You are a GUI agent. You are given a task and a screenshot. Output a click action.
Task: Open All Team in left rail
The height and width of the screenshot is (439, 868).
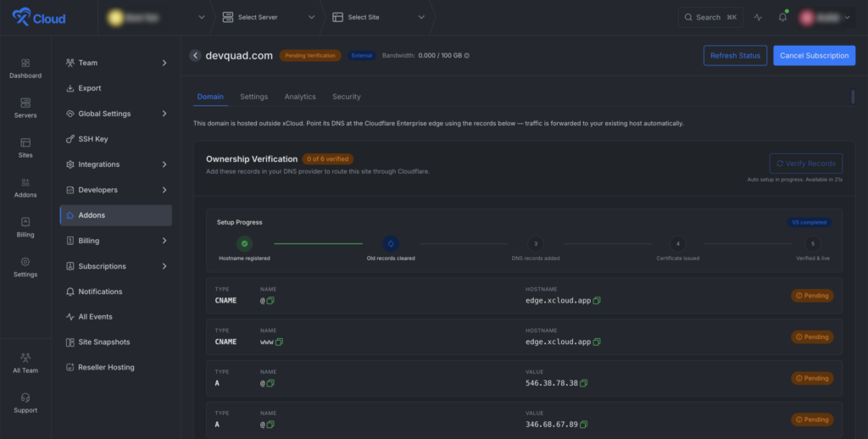click(25, 364)
